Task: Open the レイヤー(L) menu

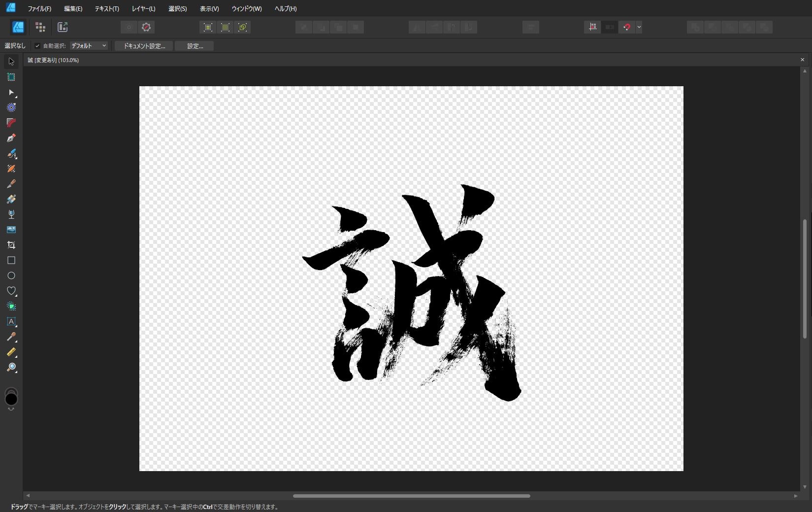Action: pos(143,9)
